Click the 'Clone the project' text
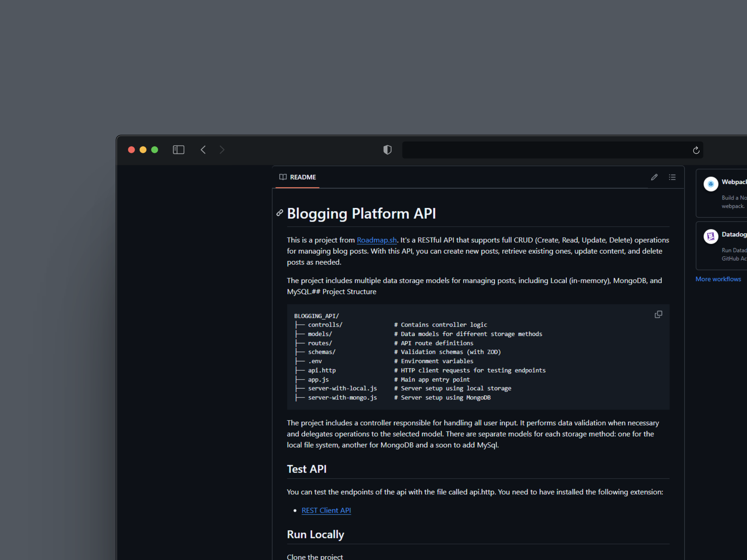 pyautogui.click(x=315, y=557)
